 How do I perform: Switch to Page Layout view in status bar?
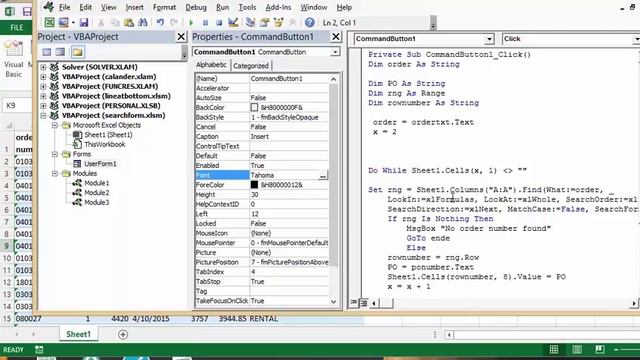577,349
